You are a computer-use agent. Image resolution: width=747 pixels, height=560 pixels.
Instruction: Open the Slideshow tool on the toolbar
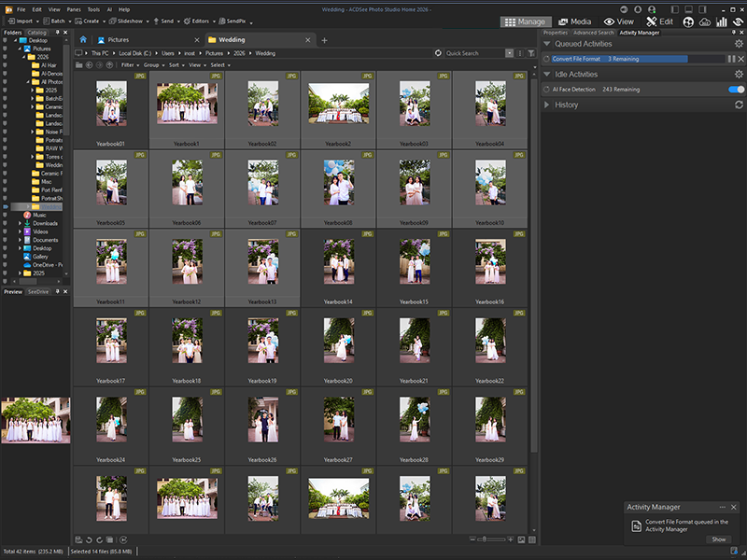click(x=113, y=21)
